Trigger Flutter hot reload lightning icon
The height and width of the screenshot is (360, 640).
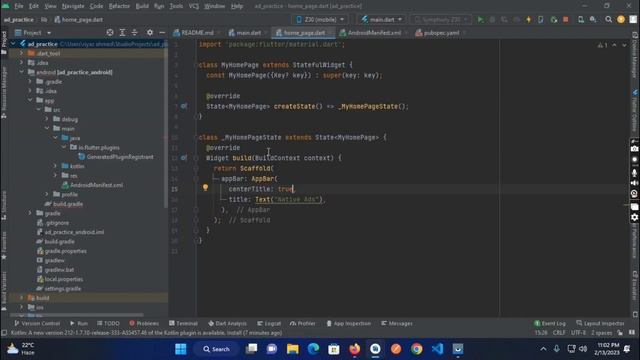click(529, 19)
